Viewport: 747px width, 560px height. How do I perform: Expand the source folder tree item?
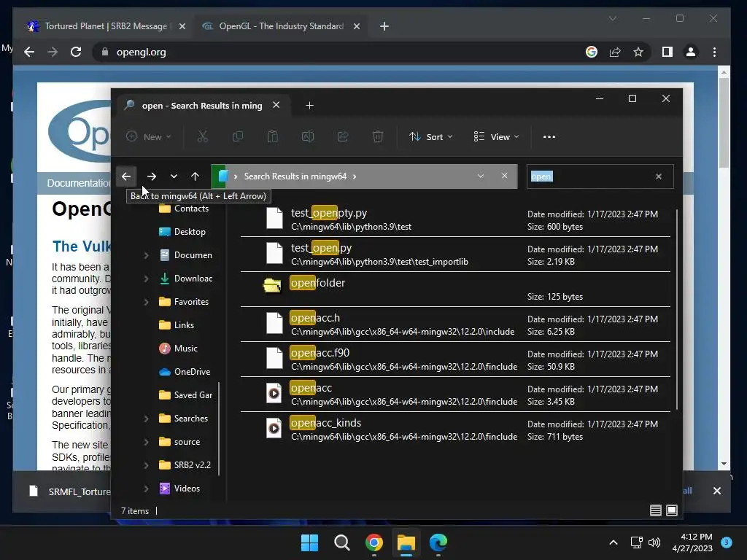pyautogui.click(x=146, y=442)
